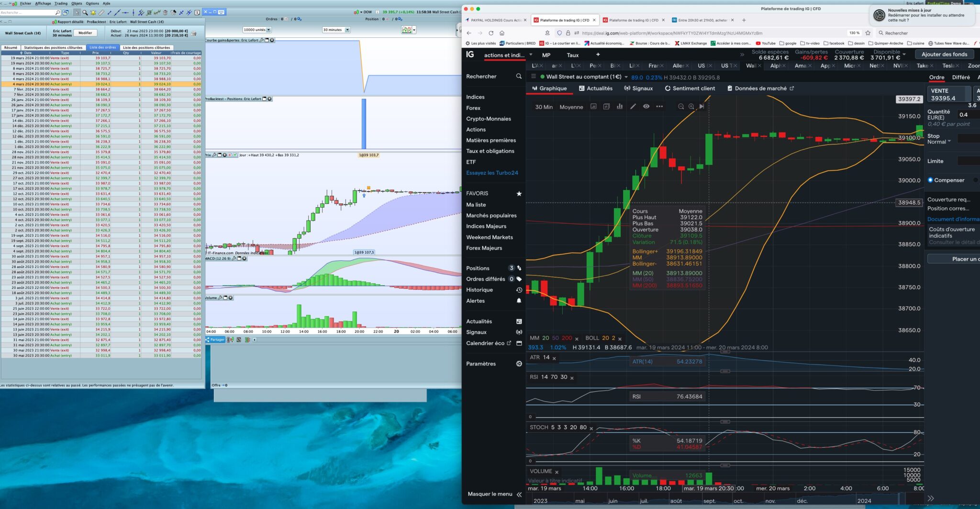Reload the page in the browser
The image size is (980, 509).
pos(491,33)
